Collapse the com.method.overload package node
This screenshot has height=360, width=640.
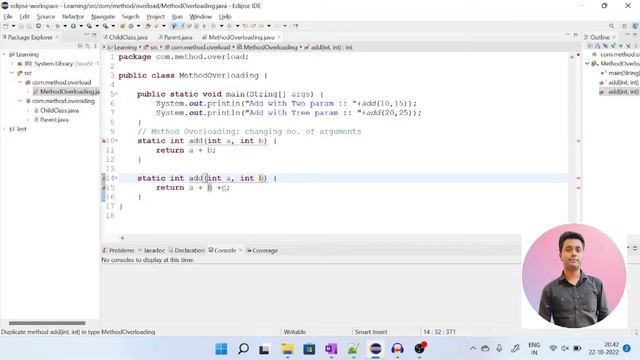click(20, 82)
